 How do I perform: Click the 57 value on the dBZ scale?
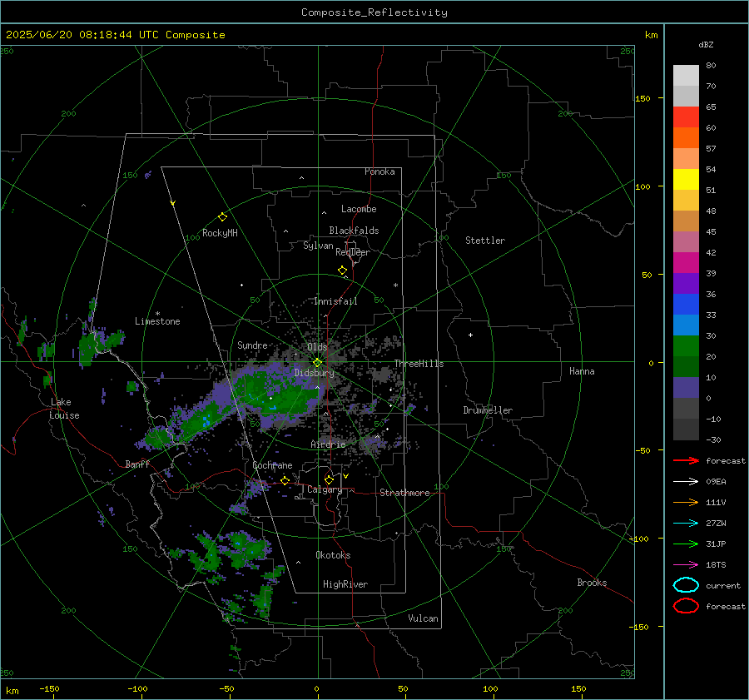tap(711, 149)
